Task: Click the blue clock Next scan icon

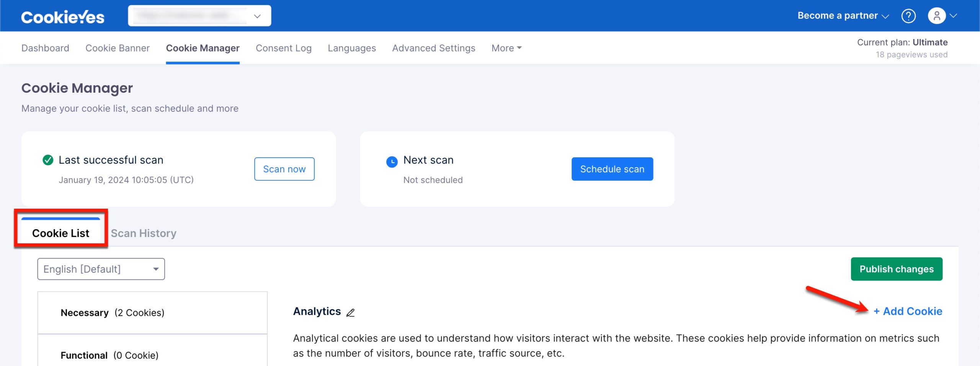Action: tap(392, 162)
